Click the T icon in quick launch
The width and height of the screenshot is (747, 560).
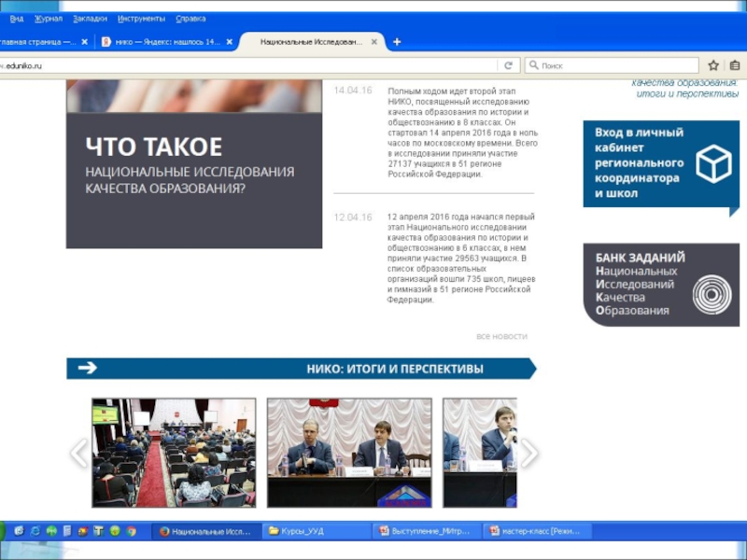[99, 531]
